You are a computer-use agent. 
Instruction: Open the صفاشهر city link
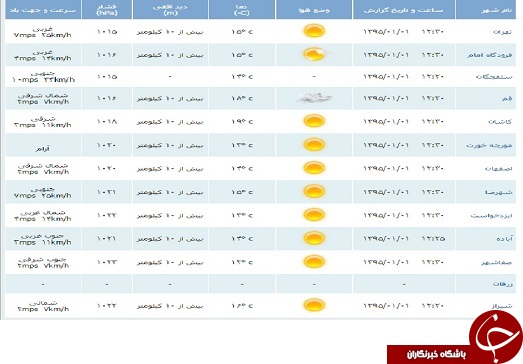[497, 263]
